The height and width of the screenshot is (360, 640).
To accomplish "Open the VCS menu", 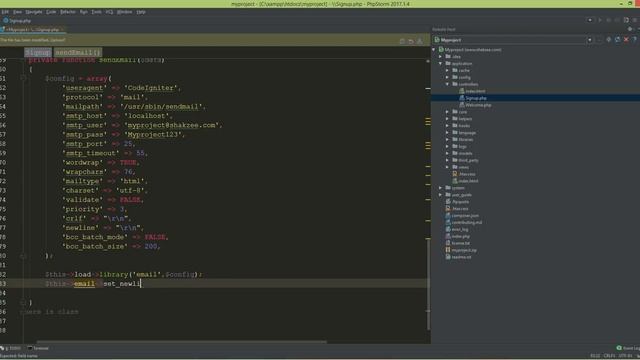I will [109, 12].
